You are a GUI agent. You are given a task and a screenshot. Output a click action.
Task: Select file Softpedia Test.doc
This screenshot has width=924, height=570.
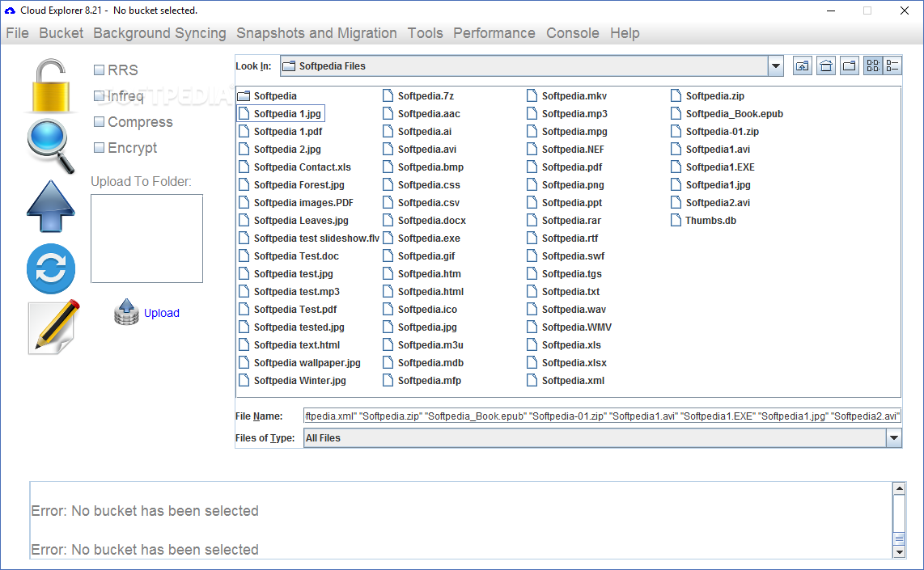pyautogui.click(x=296, y=256)
